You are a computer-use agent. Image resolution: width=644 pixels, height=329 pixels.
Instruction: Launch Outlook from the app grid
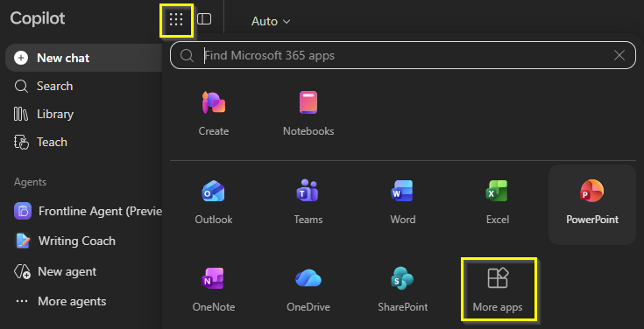214,203
